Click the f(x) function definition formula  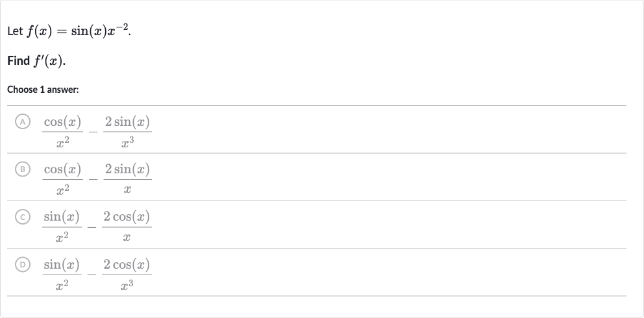click(x=79, y=31)
